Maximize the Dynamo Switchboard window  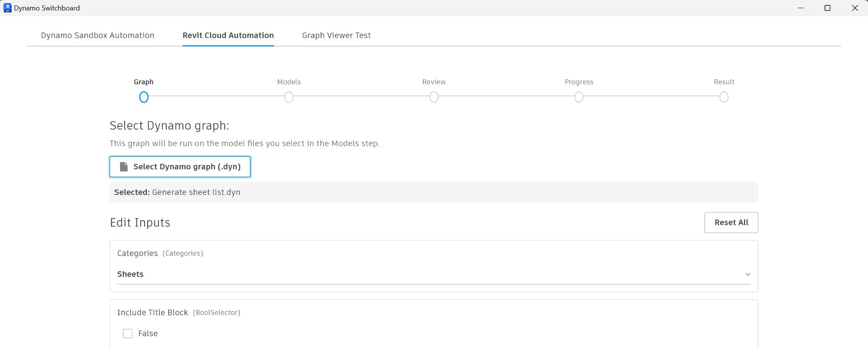click(x=827, y=8)
